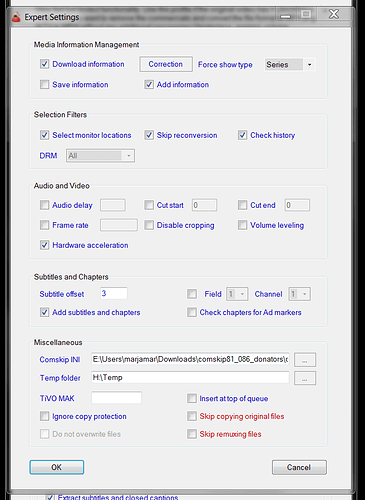Close the Expert Settings dialog with X
Screen dimensions: 365x500
click(x=333, y=14)
